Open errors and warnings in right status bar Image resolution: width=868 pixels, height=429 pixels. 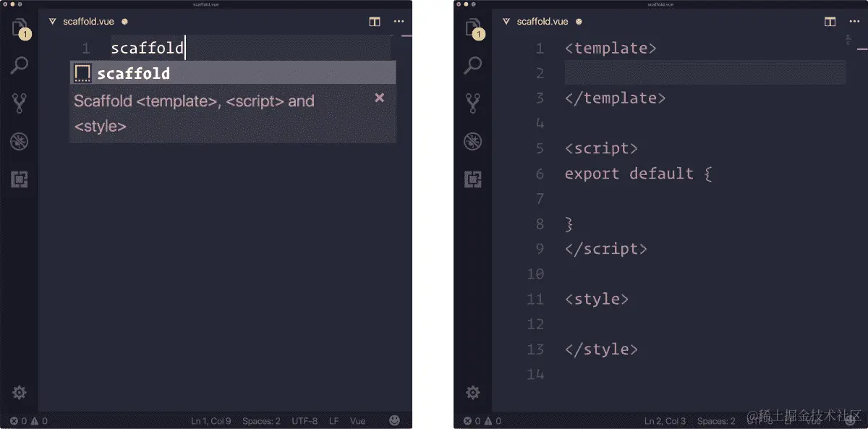(x=482, y=421)
